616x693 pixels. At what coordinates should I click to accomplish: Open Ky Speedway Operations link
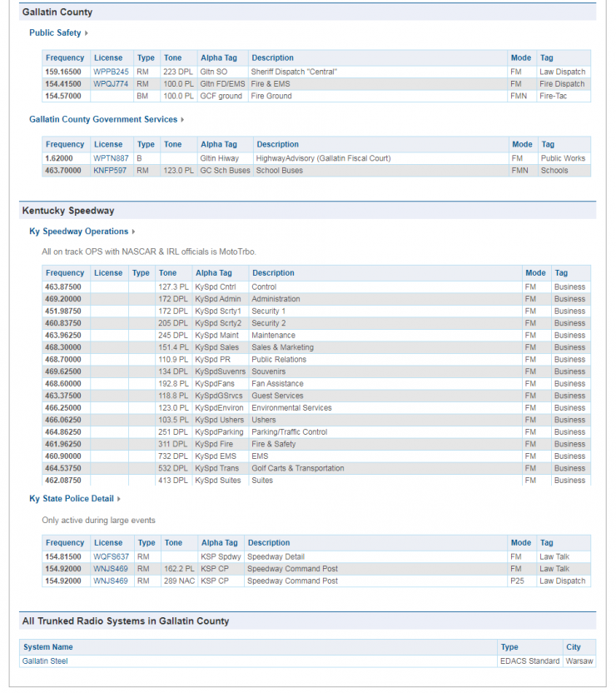[78, 232]
